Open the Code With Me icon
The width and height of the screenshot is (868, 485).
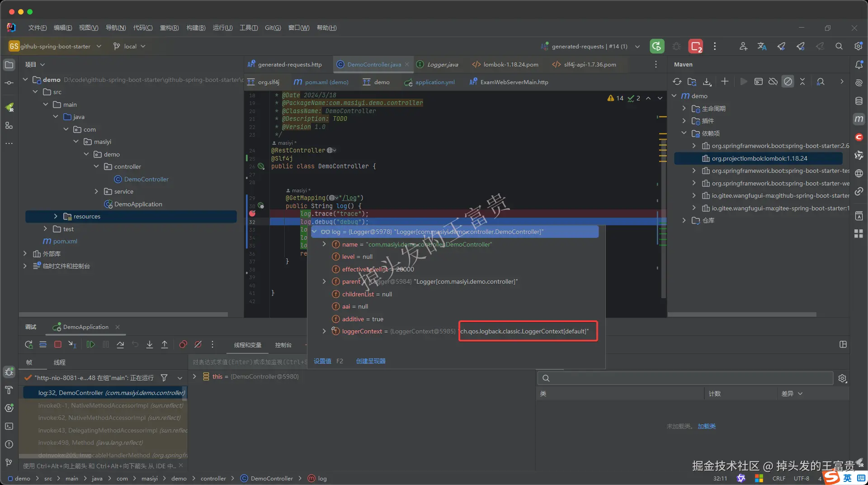click(x=743, y=46)
